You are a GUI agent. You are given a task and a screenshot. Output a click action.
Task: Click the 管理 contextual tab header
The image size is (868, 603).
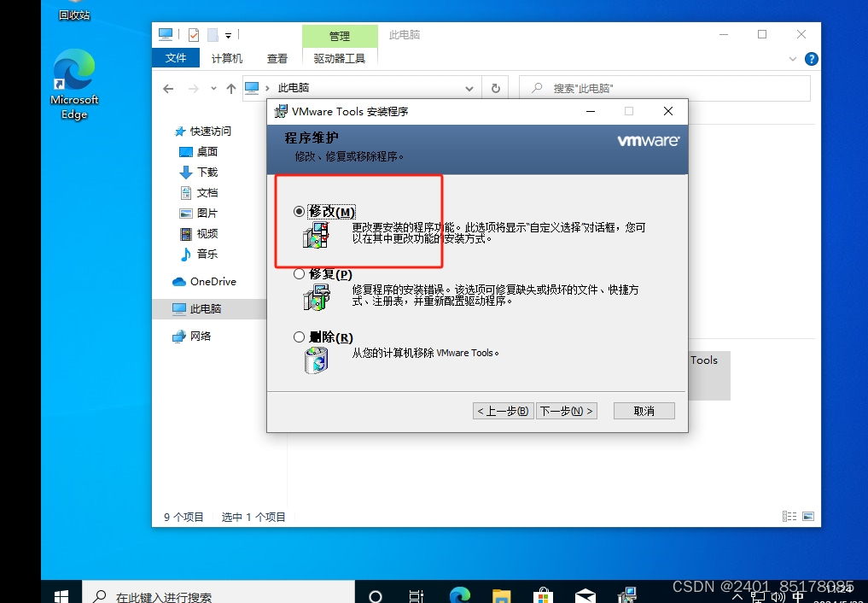click(340, 36)
